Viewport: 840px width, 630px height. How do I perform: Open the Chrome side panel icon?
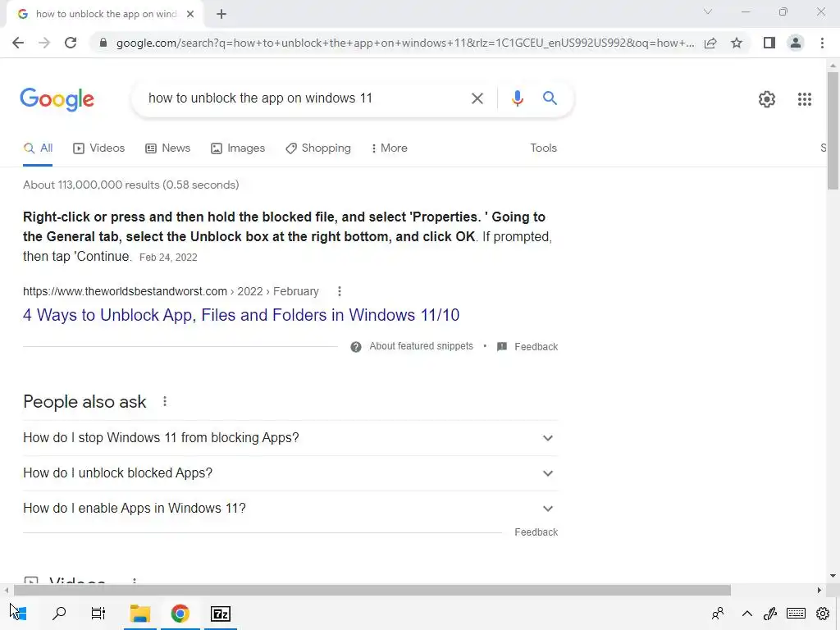click(769, 43)
